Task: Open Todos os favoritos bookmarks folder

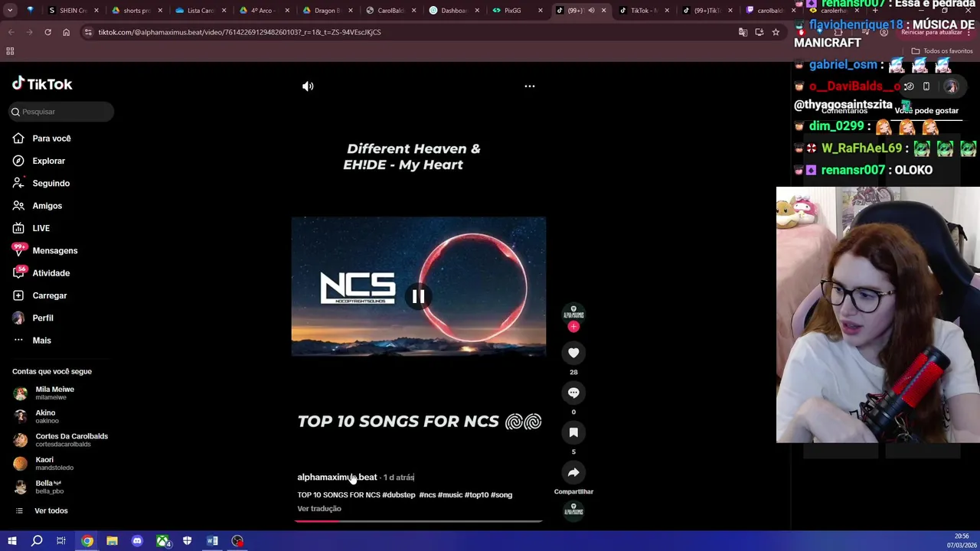Action: click(942, 51)
